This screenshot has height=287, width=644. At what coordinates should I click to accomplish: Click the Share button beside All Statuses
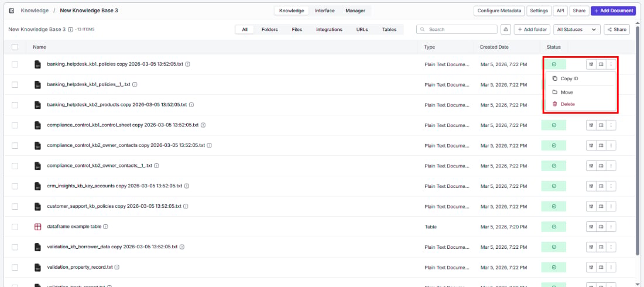pos(617,30)
